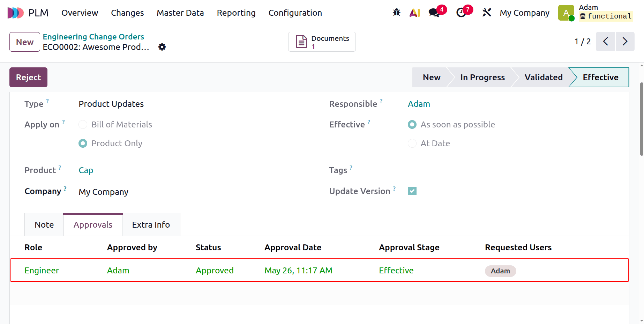Click the Company field value My Company
This screenshot has width=644, height=324.
[103, 192]
